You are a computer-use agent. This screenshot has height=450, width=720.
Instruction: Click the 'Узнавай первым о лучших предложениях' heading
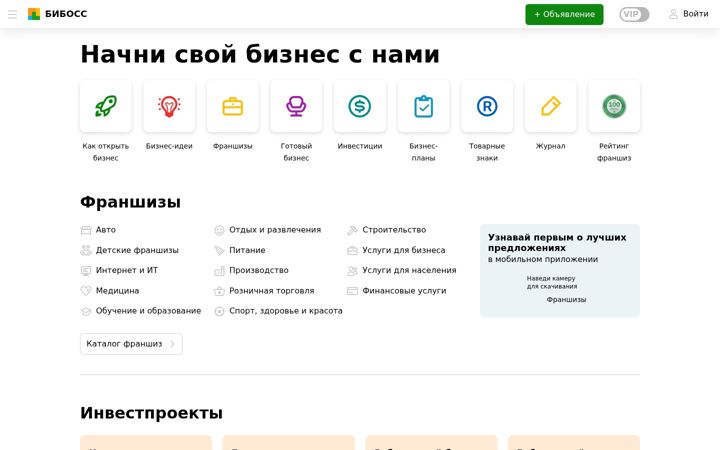click(x=557, y=242)
